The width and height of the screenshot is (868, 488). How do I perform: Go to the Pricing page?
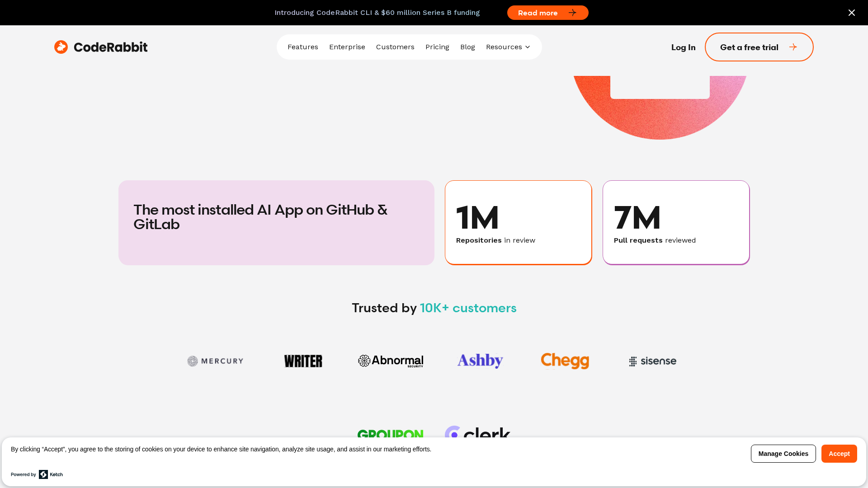point(437,47)
